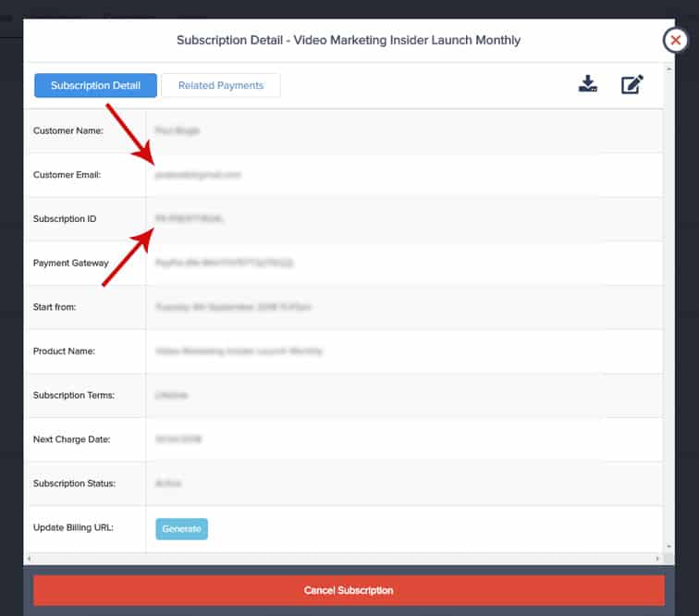Screen dimensions: 699x616
Task: Click the Product Name value
Action: point(239,351)
